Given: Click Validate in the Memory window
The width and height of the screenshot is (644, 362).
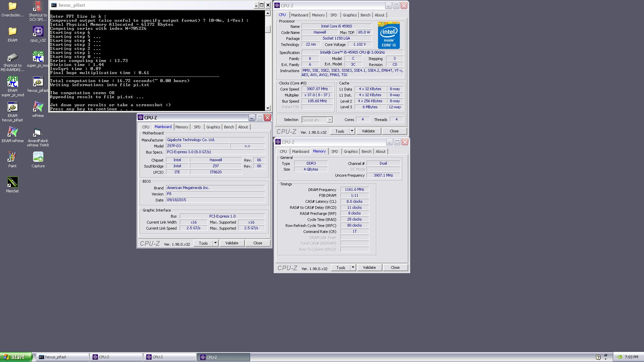Looking at the screenshot, I should click(369, 267).
